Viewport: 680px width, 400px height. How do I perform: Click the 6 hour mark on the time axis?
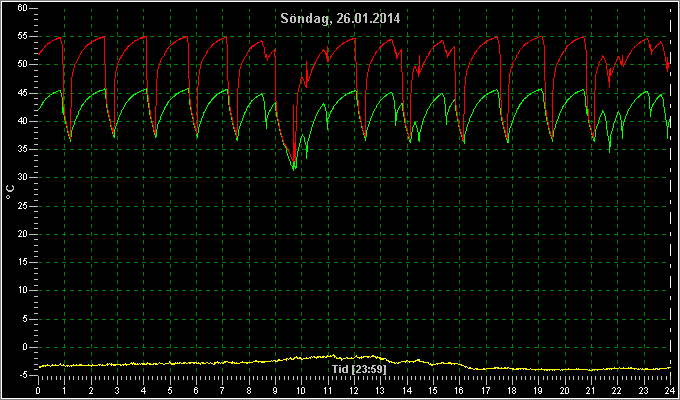(196, 390)
